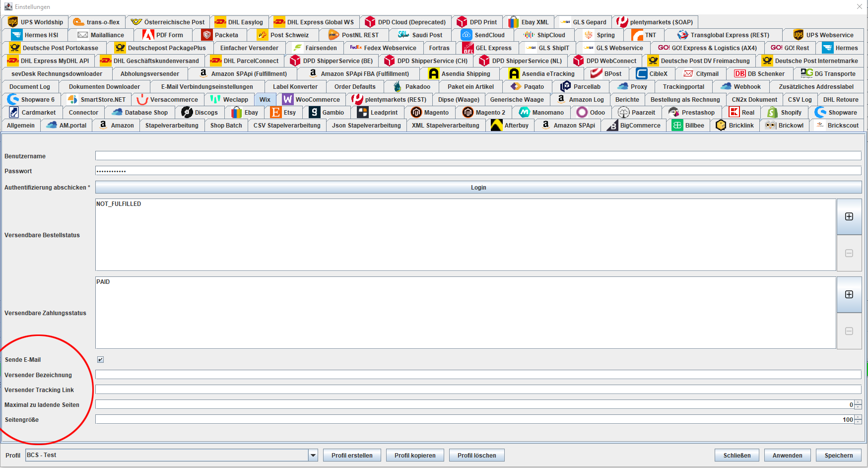Open the Cardmarket tab
The width and height of the screenshot is (868, 468).
coord(32,112)
